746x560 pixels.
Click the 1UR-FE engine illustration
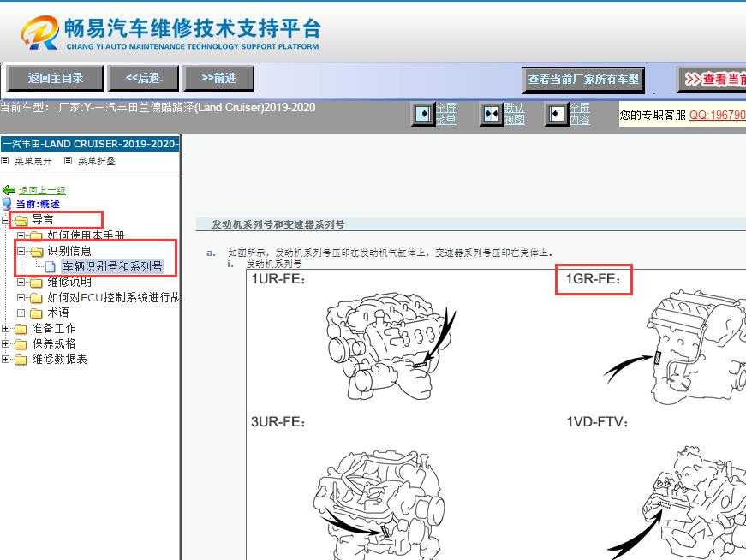tap(390, 346)
